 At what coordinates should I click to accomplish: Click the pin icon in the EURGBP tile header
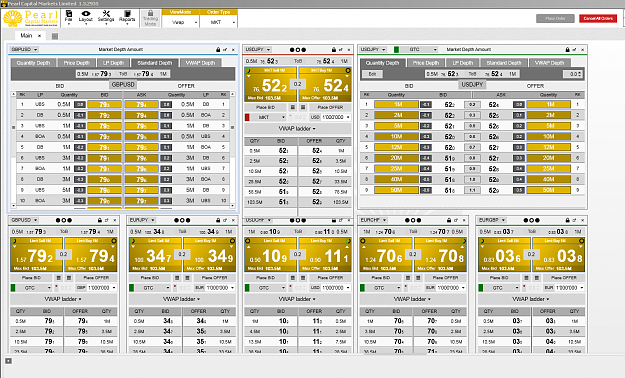574,220
